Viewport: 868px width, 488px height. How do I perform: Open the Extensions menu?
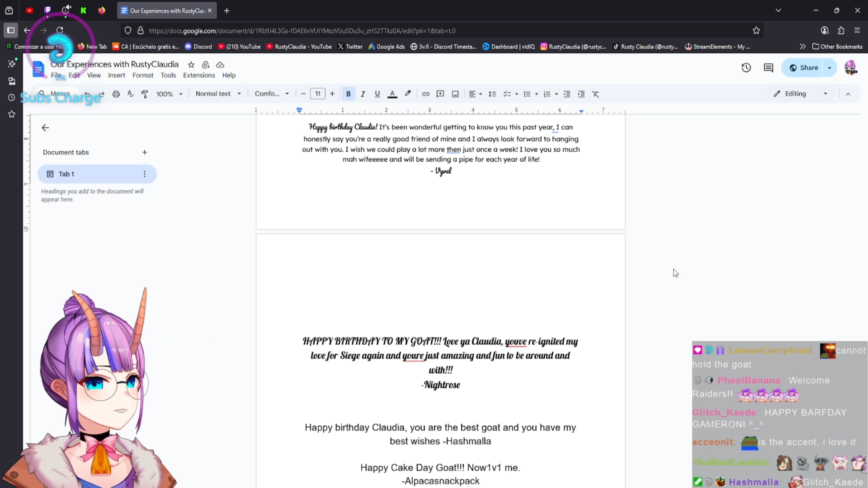tap(199, 75)
